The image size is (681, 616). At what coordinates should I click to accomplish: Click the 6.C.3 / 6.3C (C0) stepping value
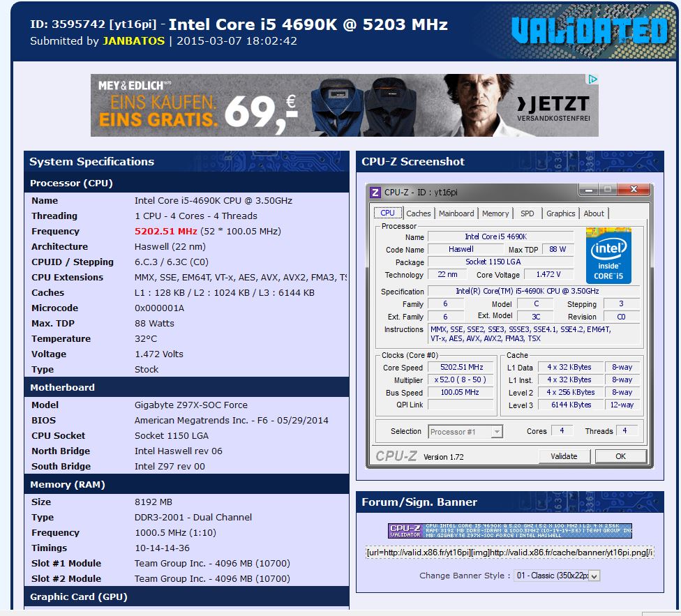tap(172, 262)
